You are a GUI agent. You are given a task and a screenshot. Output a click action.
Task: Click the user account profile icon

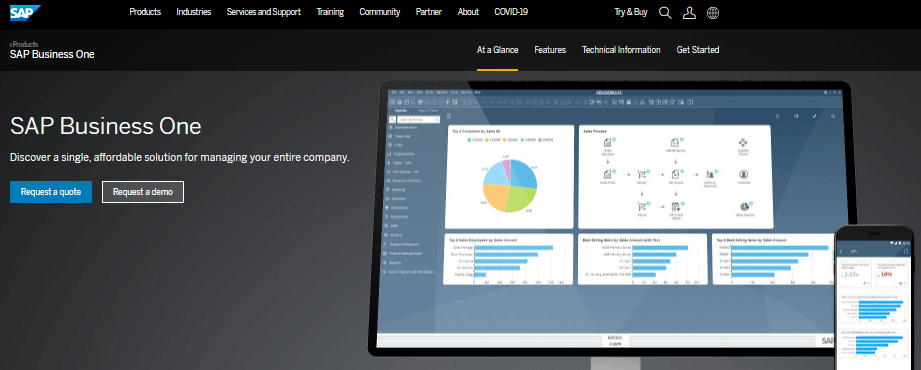coord(689,13)
